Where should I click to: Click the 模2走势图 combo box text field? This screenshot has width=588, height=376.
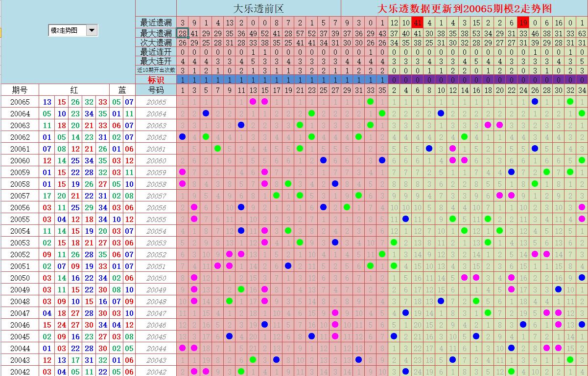67,30
